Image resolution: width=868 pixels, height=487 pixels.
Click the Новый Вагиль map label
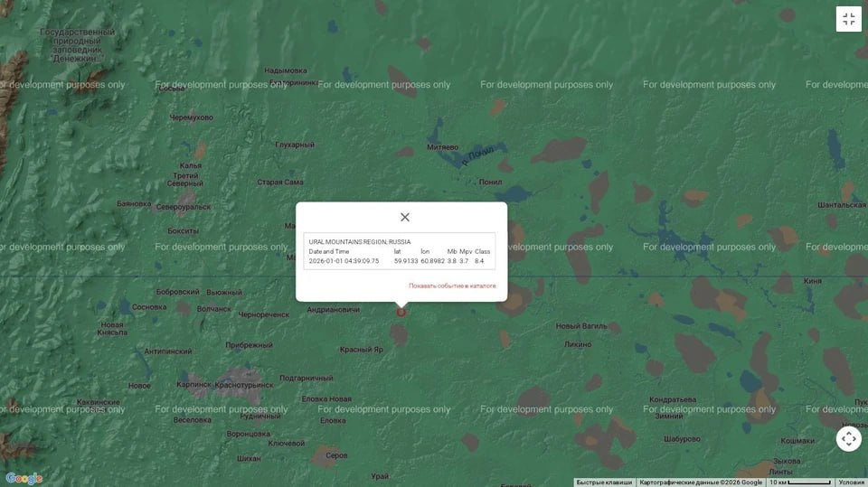[x=580, y=326]
